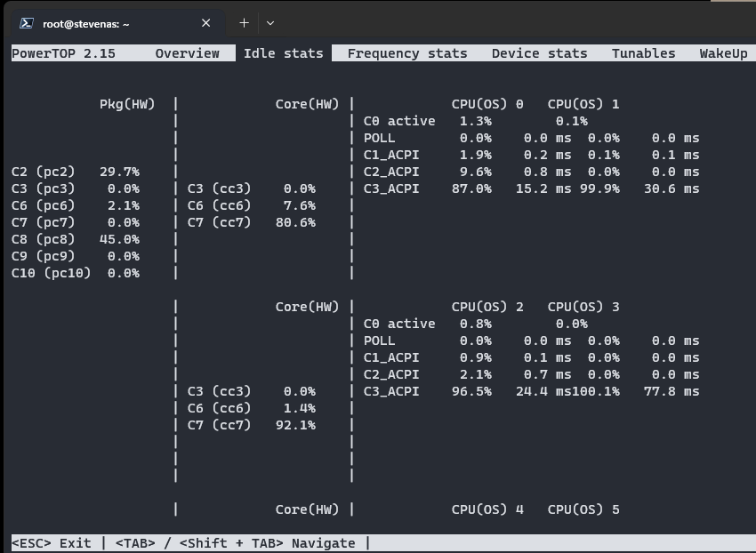The image size is (756, 553).
Task: Click the C0 active 0.8% value
Action: pos(476,324)
